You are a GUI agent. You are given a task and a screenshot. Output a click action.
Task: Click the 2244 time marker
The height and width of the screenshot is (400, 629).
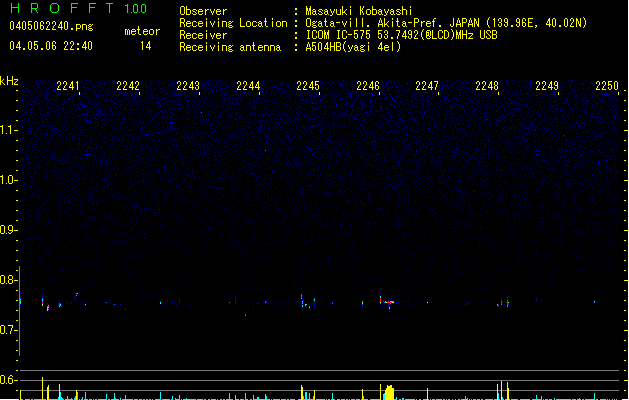pyautogui.click(x=248, y=86)
